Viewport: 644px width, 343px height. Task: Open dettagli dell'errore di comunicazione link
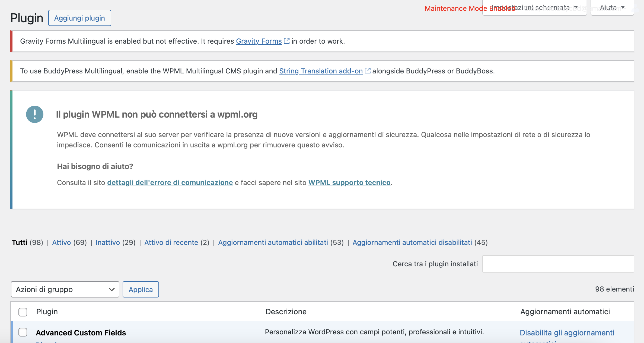(x=170, y=183)
